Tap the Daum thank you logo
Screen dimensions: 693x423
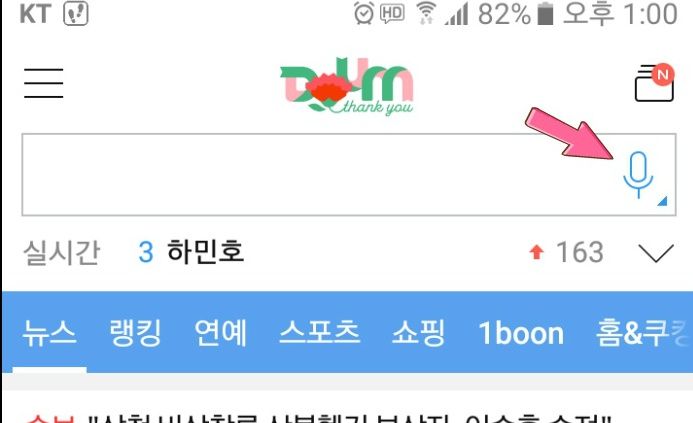pyautogui.click(x=347, y=86)
